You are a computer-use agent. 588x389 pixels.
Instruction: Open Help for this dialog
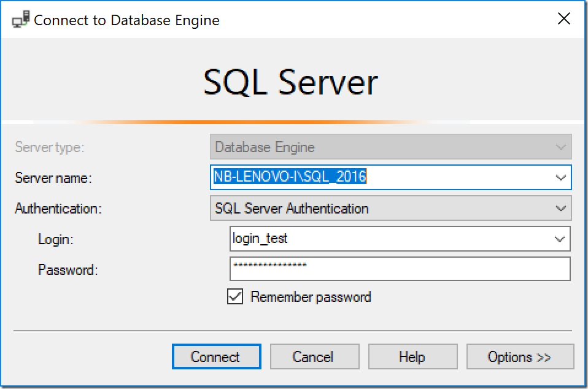click(x=412, y=356)
